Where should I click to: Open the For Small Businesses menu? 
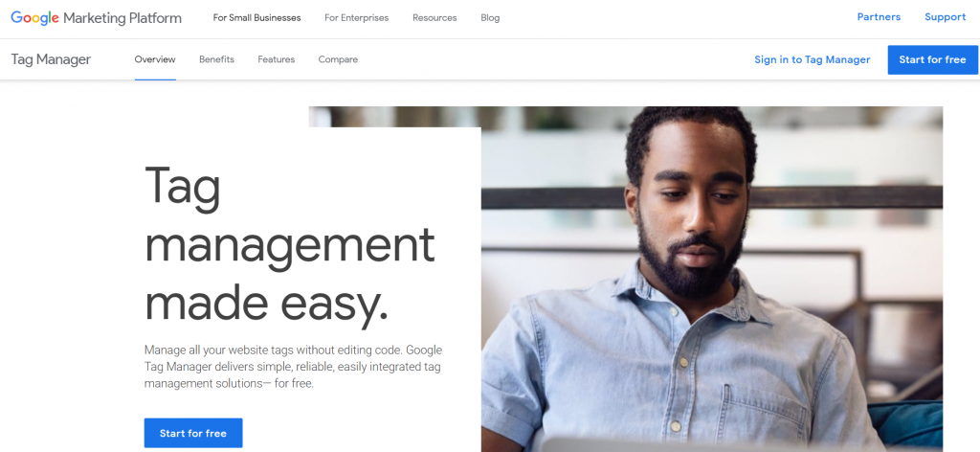256,18
